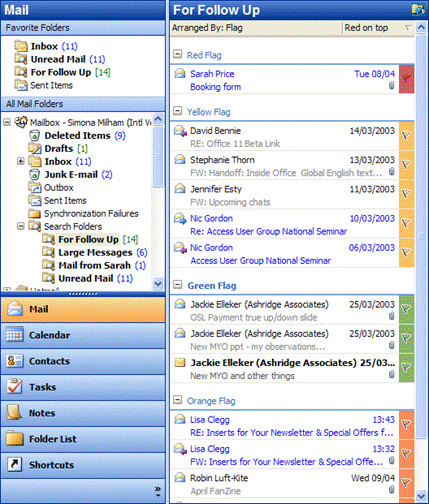Collapse the Search Folders node
The width and height of the screenshot is (429, 504).
(x=21, y=226)
